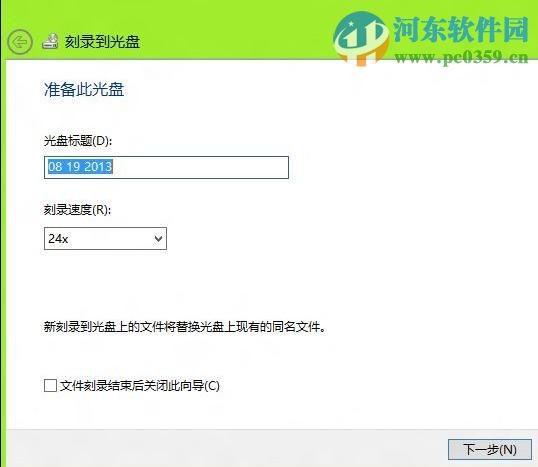Click the gray footer bar beside 下一步
Viewport: 538px width, 467px height.
pos(226,449)
